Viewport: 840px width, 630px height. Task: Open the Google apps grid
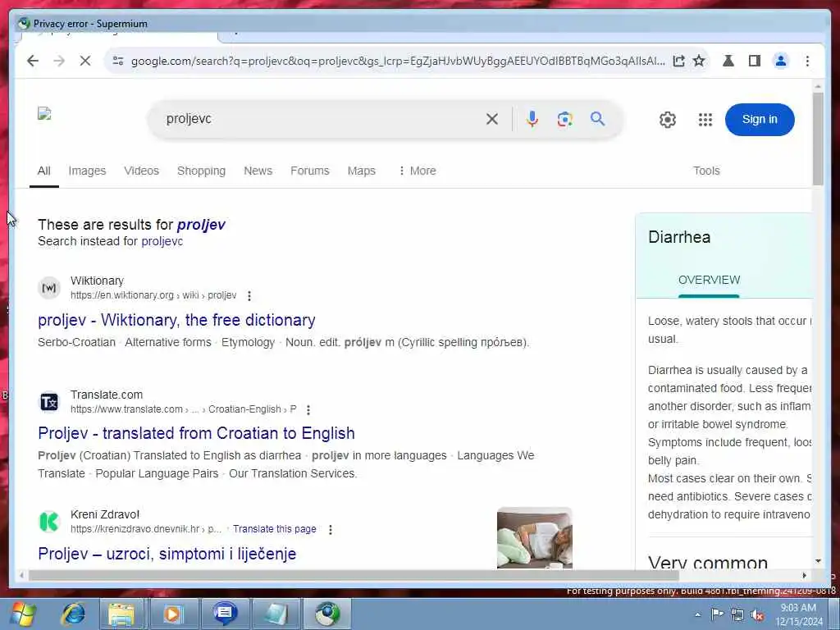point(705,120)
